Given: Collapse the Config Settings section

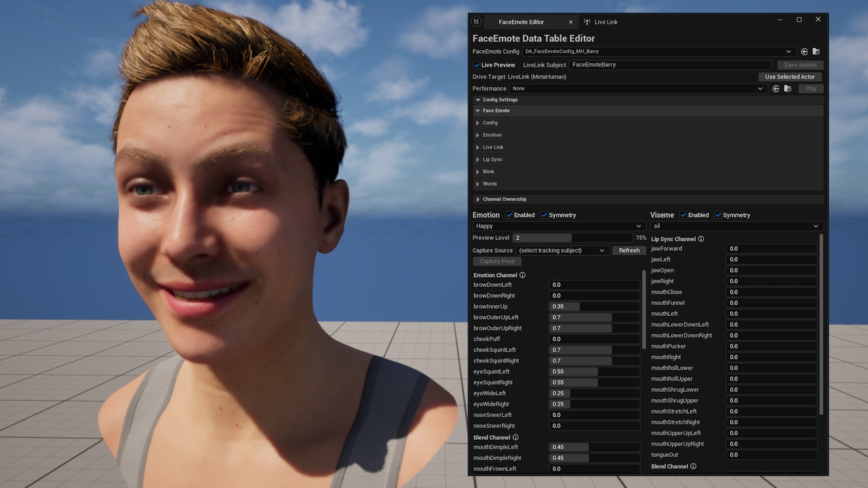Looking at the screenshot, I should (x=477, y=100).
